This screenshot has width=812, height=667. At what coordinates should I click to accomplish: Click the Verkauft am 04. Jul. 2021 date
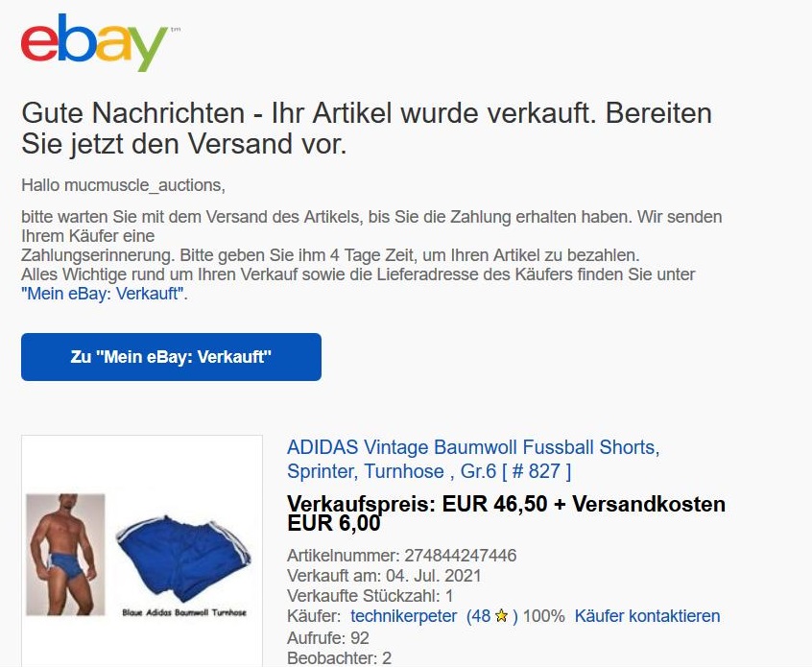384,575
